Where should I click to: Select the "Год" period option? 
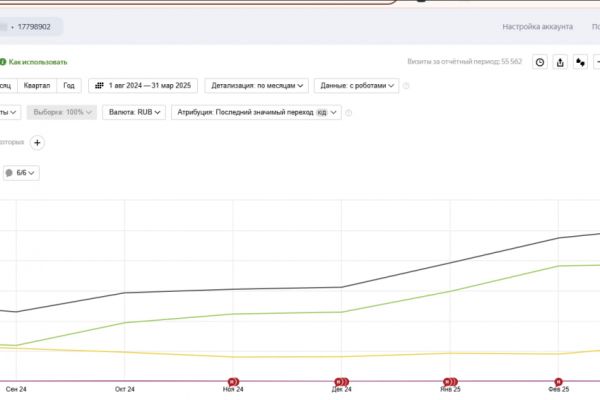tap(68, 86)
